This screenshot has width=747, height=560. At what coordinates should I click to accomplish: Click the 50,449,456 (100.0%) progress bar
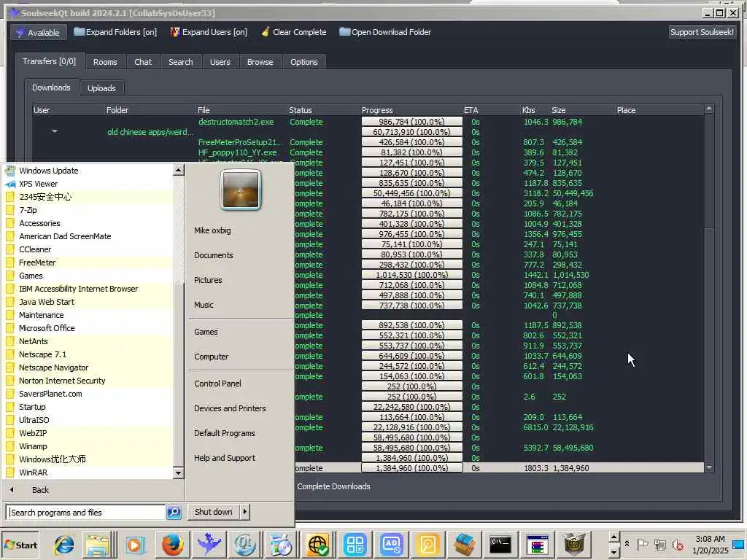coord(411,193)
